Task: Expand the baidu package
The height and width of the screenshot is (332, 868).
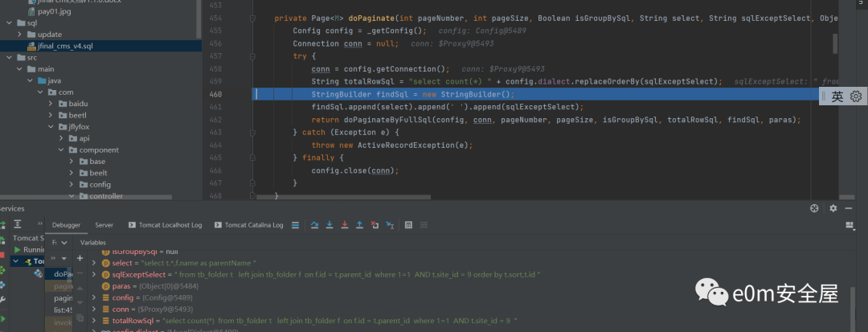Action: [51, 104]
